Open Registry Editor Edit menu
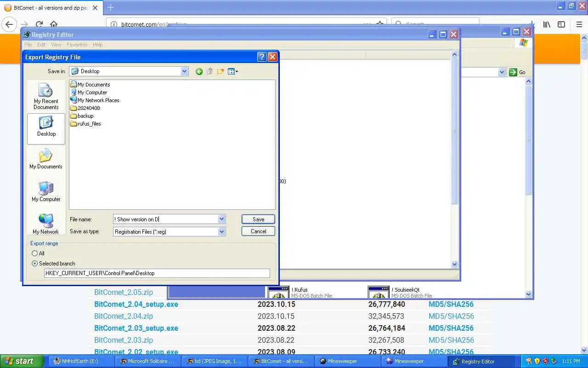 (x=41, y=45)
